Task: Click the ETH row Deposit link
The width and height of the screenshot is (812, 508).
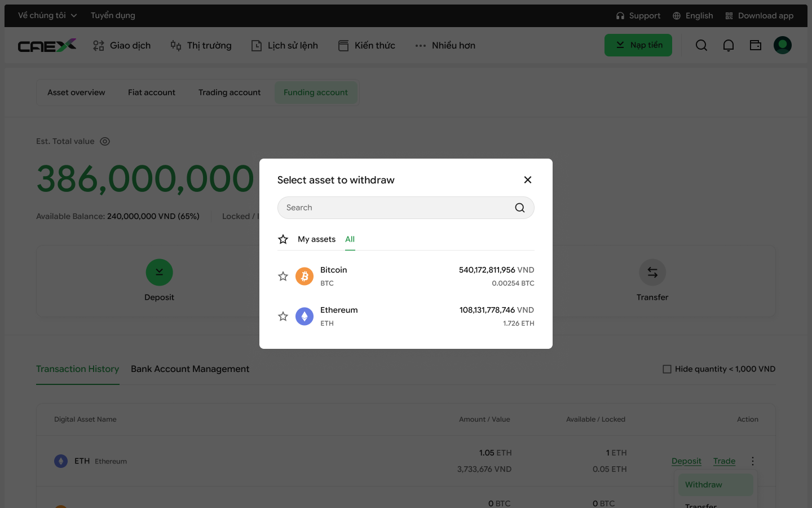Action: tap(686, 461)
